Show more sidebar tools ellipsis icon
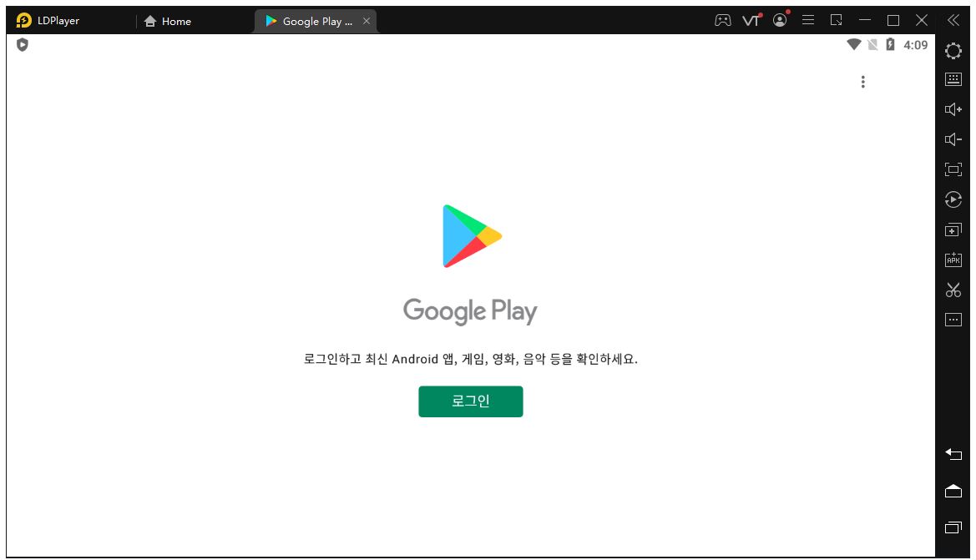This screenshot has height=560, width=976. (953, 320)
